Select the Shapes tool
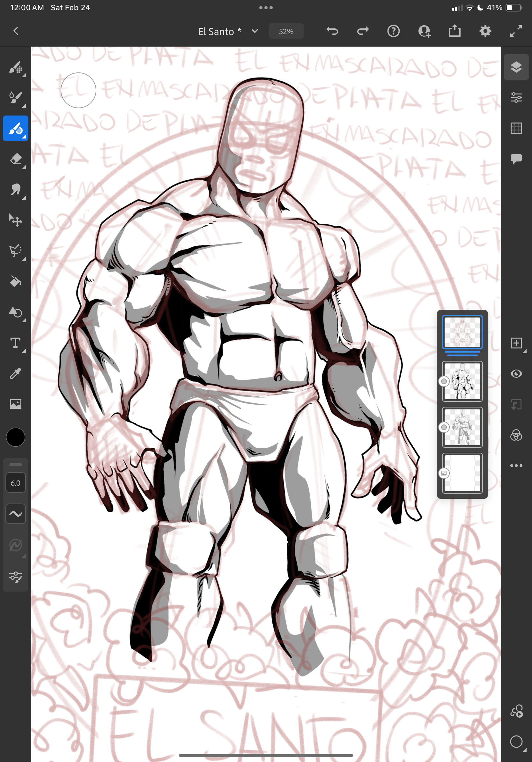The height and width of the screenshot is (762, 532). 16,312
